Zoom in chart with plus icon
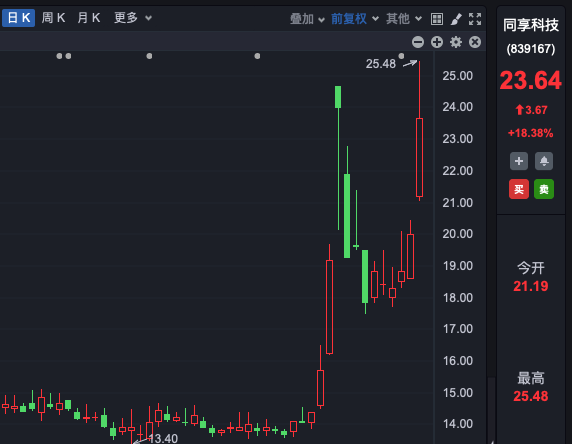This screenshot has width=572, height=444. pyautogui.click(x=437, y=42)
